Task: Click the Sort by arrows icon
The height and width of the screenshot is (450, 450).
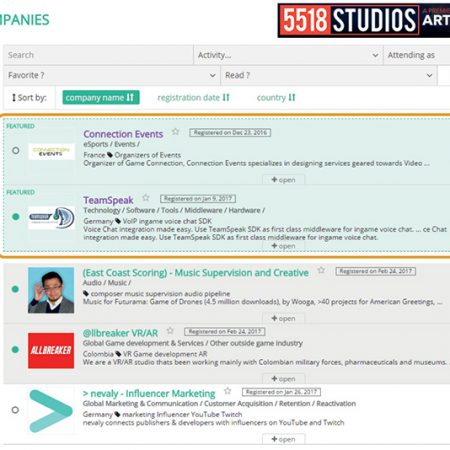Action: [14, 98]
